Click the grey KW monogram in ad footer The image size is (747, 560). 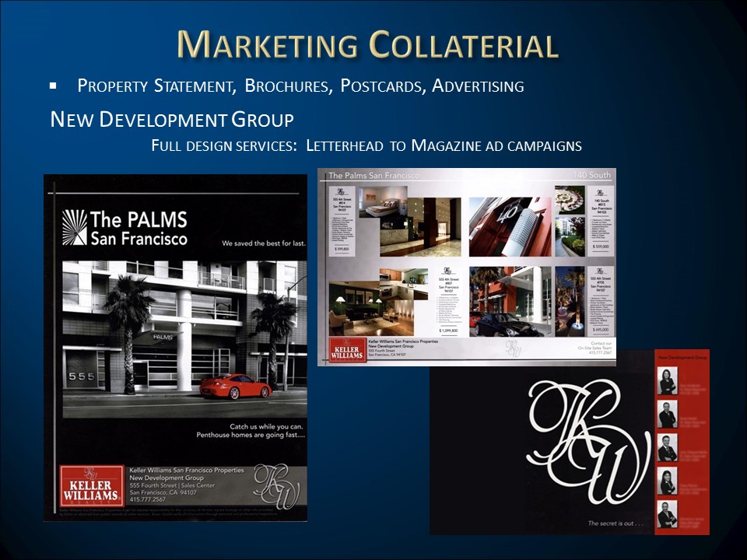point(277,486)
